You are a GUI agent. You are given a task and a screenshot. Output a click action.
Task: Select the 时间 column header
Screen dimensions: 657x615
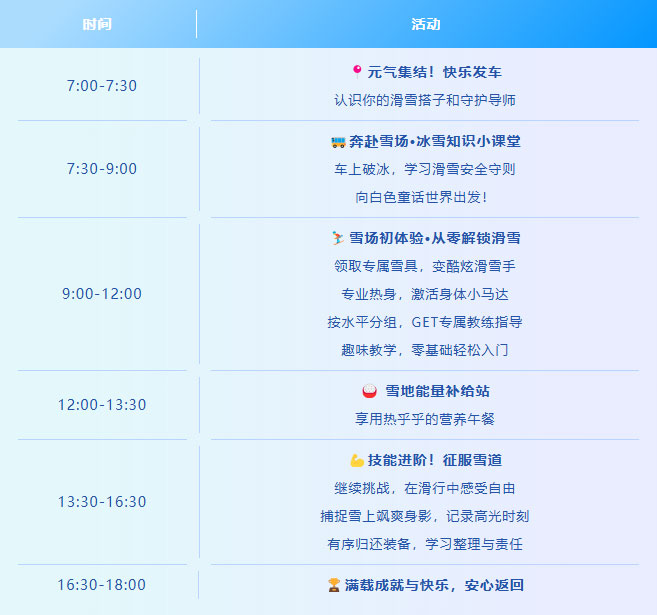[x=97, y=24]
